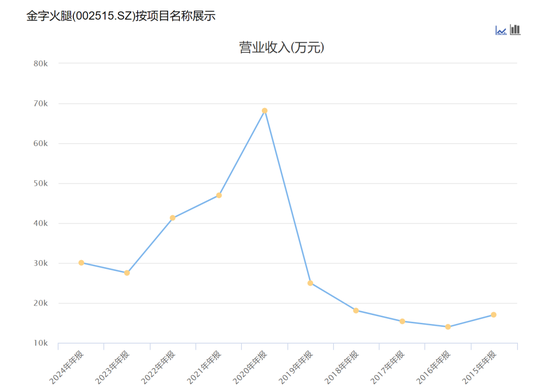
Task: Click the 金字火腿(002515.SZ) heading text
Action: (x=81, y=16)
